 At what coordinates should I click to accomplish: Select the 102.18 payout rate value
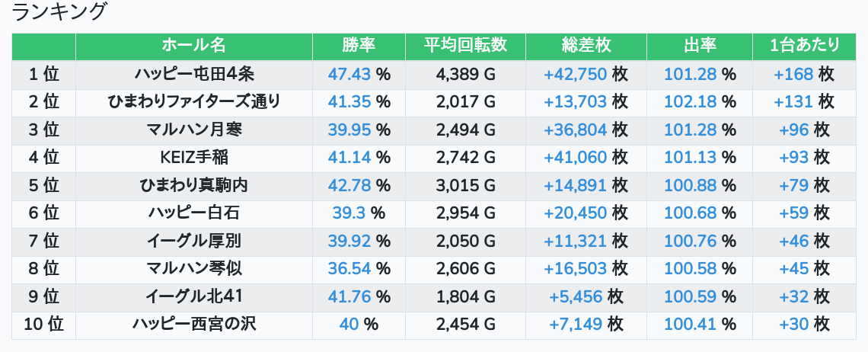[690, 102]
